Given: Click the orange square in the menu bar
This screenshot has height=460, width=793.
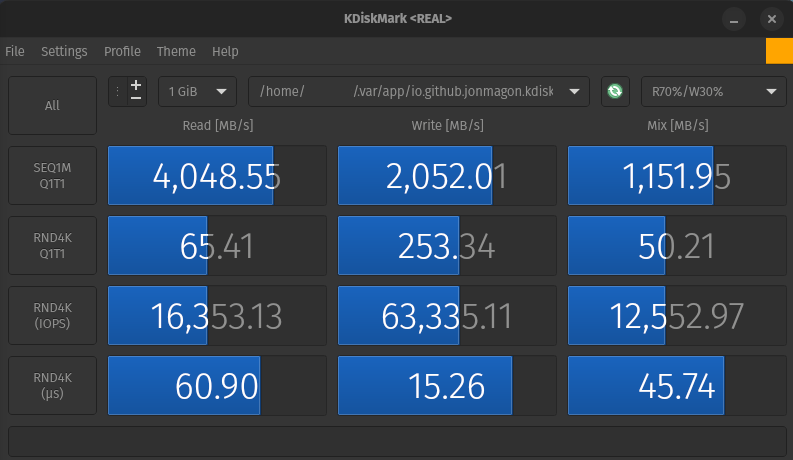Looking at the screenshot, I should [x=778, y=51].
